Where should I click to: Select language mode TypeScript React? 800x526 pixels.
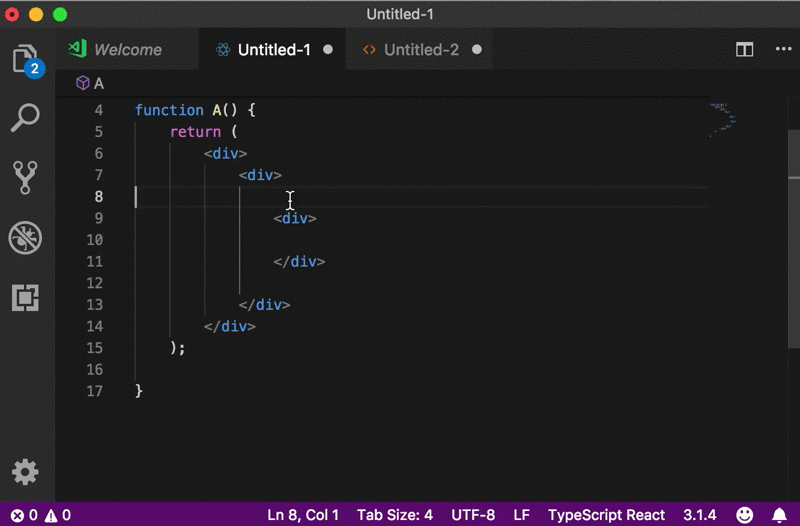coord(606,515)
